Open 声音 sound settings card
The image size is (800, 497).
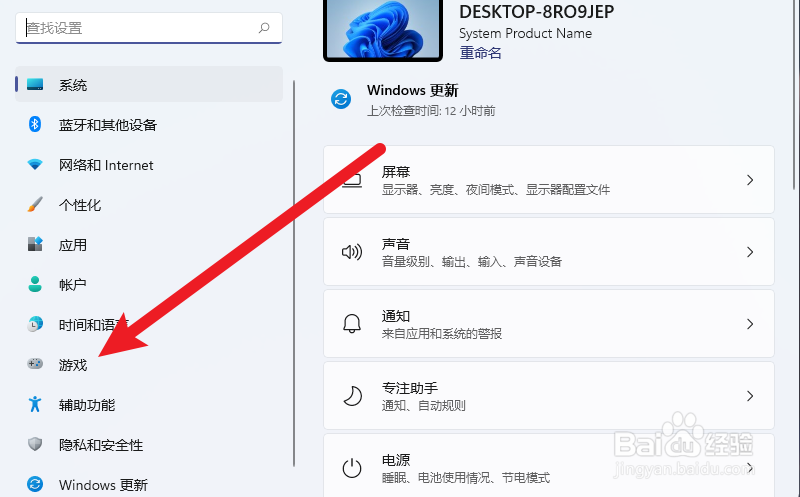pyautogui.click(x=548, y=252)
